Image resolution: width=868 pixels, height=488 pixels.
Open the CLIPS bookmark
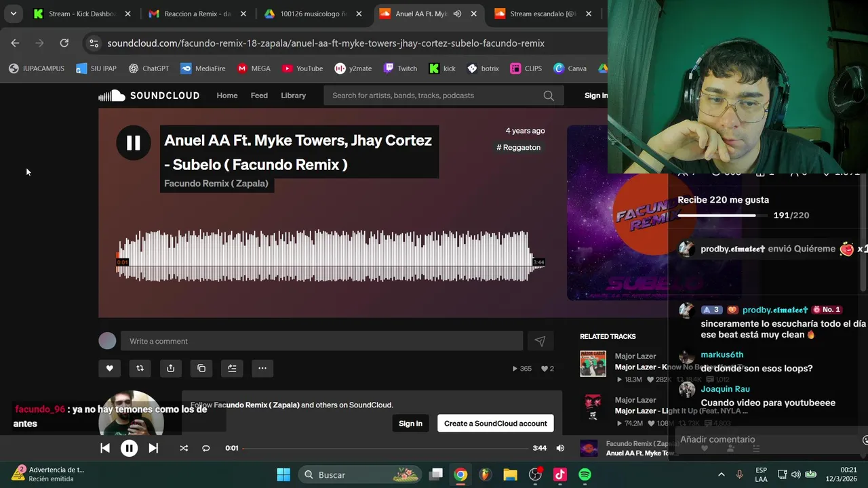[526, 68]
